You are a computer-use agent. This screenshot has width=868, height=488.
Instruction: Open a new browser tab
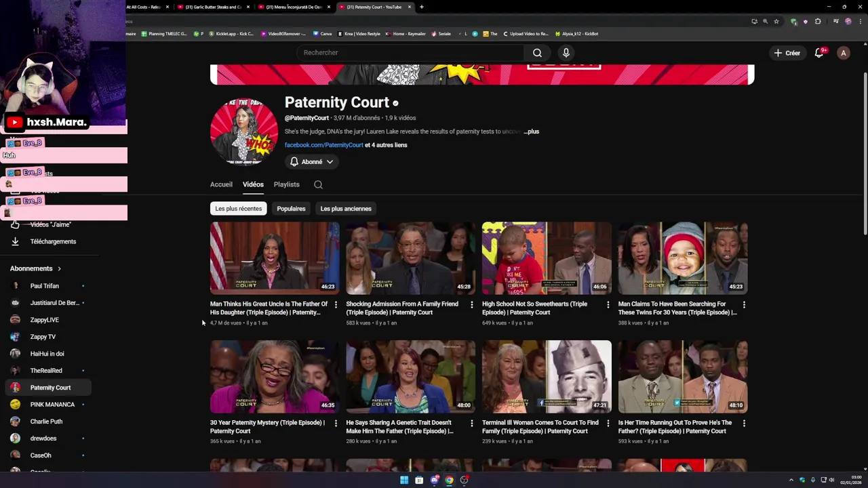pyautogui.click(x=422, y=7)
